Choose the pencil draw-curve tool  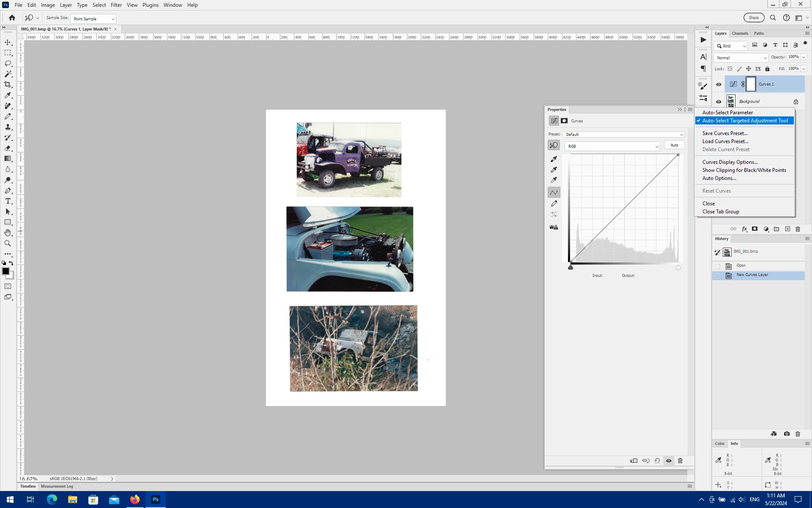tap(554, 204)
